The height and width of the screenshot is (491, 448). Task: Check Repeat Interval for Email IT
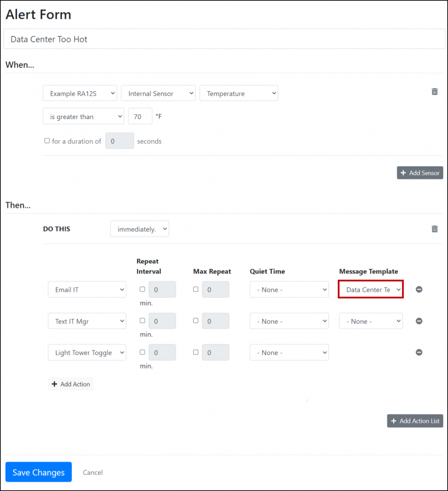tap(141, 289)
